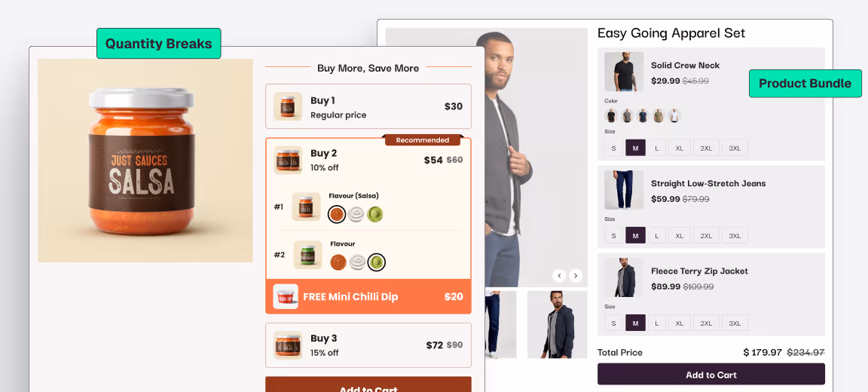Click the next image arrow in the gallery
Image resolution: width=868 pixels, height=392 pixels.
(x=576, y=275)
